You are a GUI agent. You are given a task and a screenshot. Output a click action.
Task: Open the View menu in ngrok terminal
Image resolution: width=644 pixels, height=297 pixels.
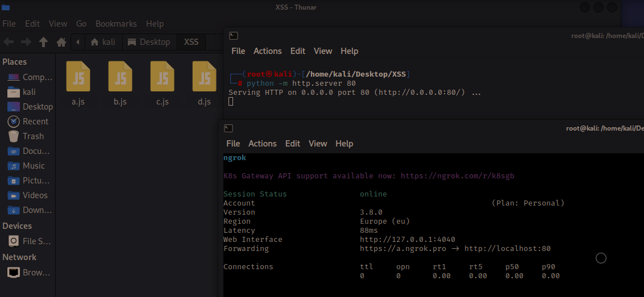pyautogui.click(x=318, y=144)
